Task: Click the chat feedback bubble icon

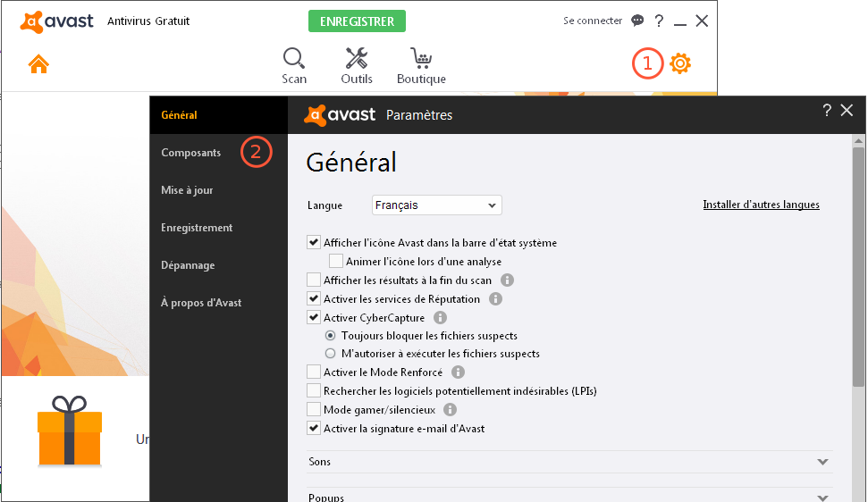Action: pos(637,21)
